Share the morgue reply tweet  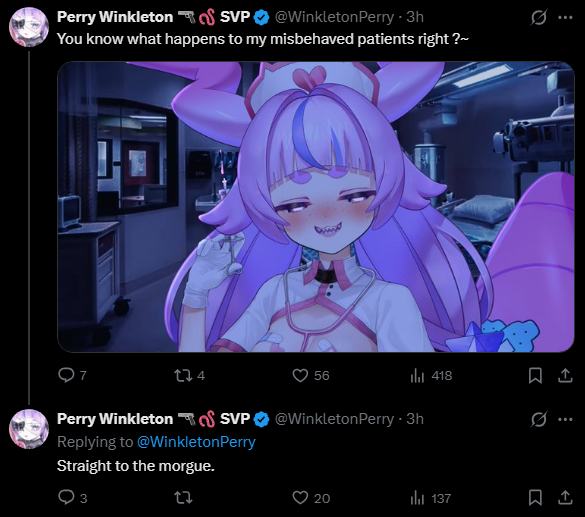point(565,498)
